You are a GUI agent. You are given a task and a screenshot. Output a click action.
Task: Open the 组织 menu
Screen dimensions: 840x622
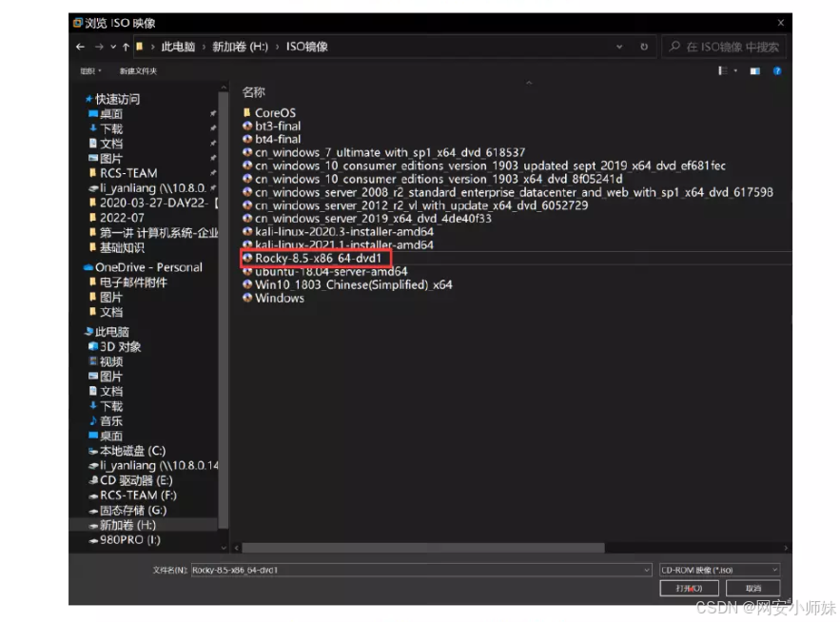click(x=88, y=71)
